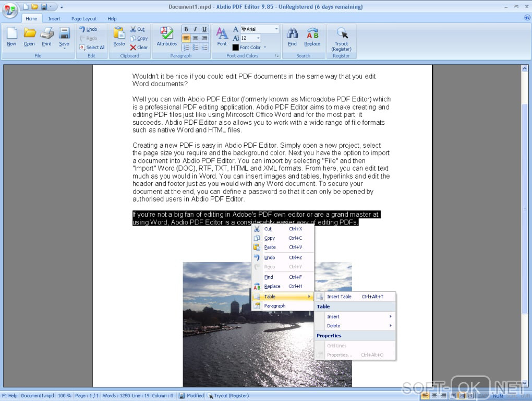Choose Paste Ctrl+V from the context menu

283,247
